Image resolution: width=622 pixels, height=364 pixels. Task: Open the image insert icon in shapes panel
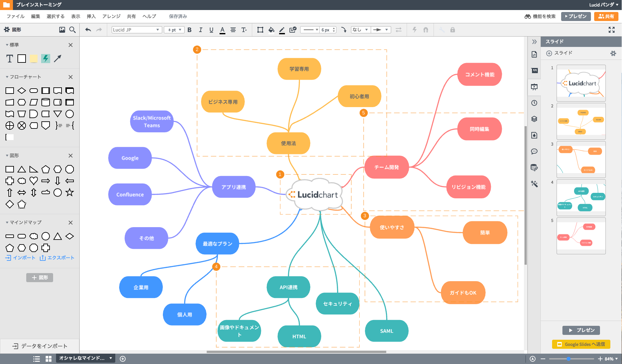pyautogui.click(x=62, y=30)
